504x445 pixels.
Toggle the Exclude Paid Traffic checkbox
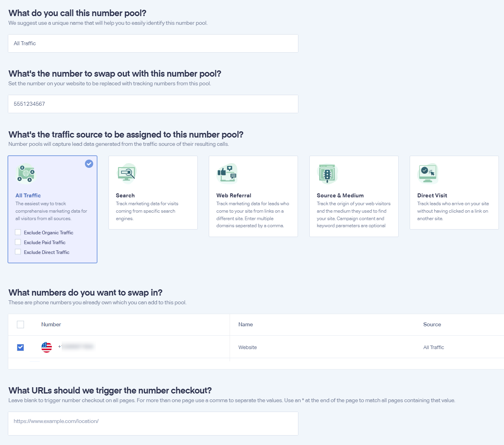point(18,242)
